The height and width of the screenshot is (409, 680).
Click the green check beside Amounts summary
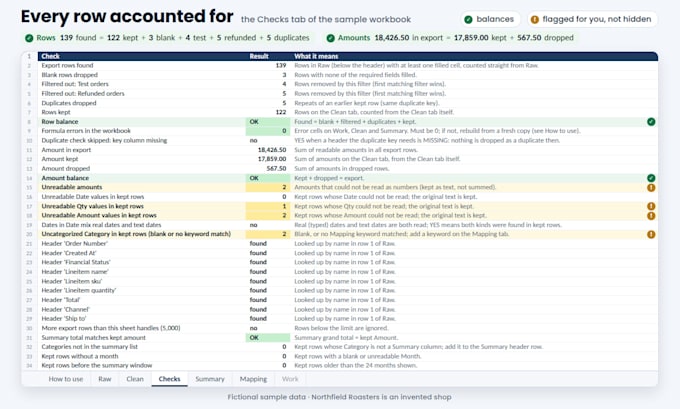click(330, 38)
